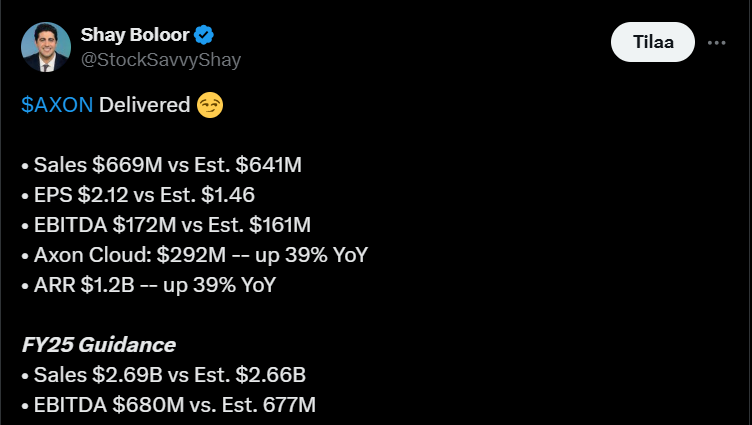Image resolution: width=752 pixels, height=425 pixels.
Task: Click the smirking face emoji
Action: [x=210, y=105]
